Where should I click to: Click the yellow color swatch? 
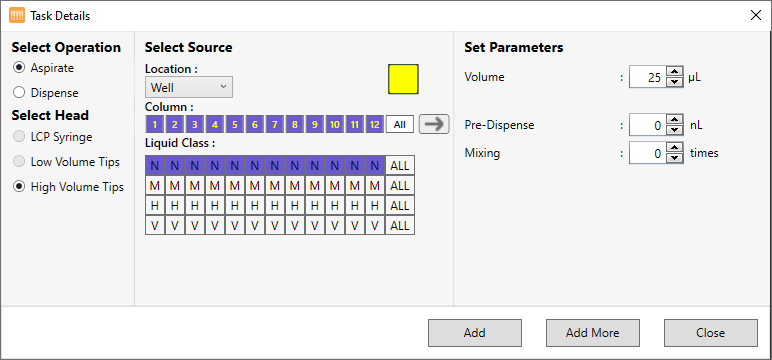click(403, 79)
